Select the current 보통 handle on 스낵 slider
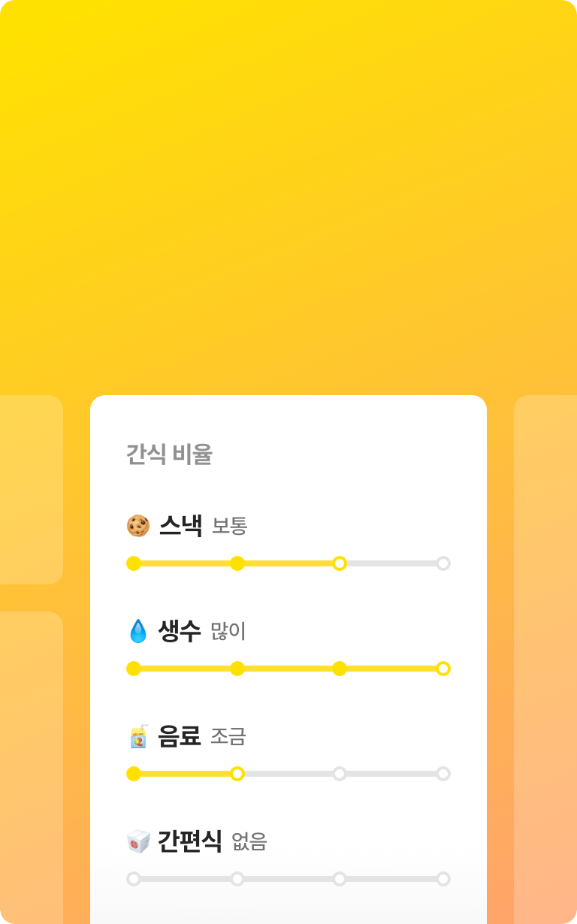This screenshot has width=577, height=924. [340, 563]
